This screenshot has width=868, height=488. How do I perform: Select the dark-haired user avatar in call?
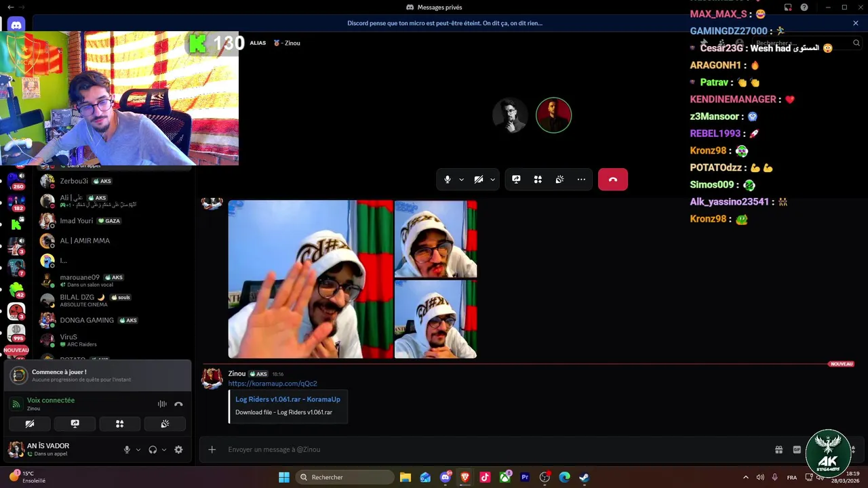(x=510, y=115)
